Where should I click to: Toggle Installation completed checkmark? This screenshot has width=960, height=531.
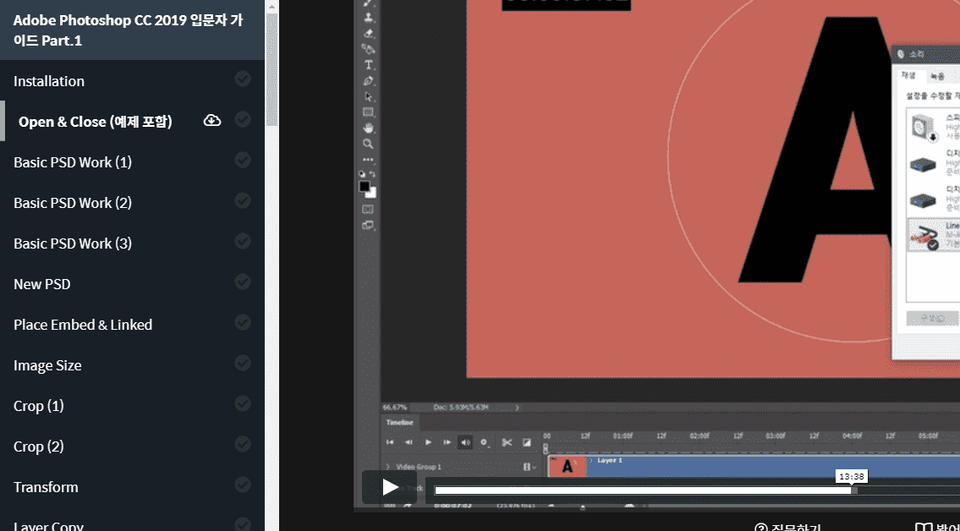click(x=242, y=78)
